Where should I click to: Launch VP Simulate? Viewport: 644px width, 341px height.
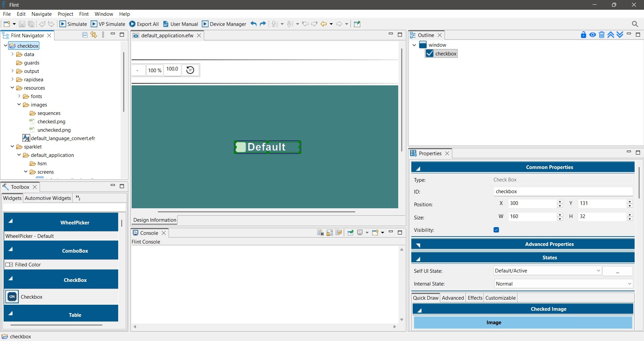(108, 24)
